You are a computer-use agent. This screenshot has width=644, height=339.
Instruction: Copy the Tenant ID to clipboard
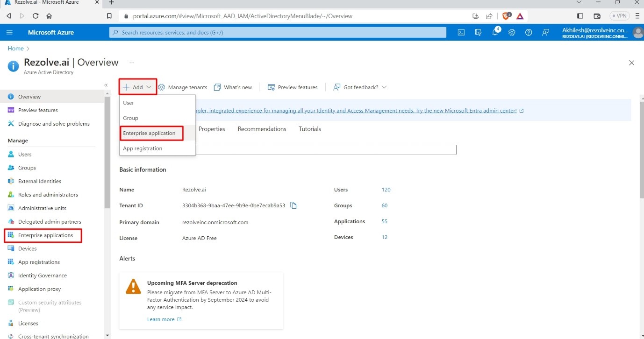point(293,205)
